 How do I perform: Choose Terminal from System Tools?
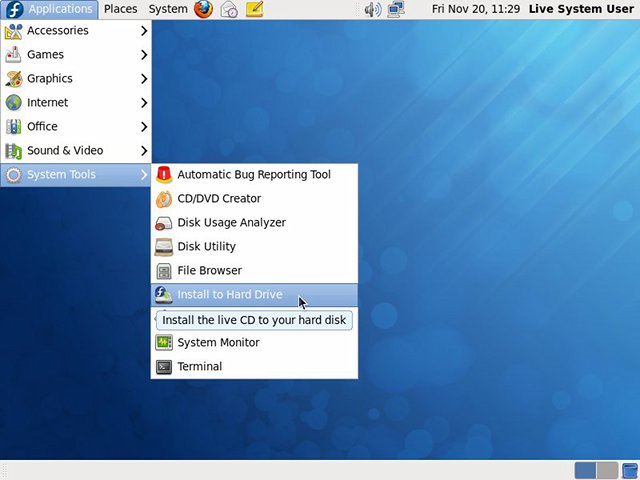click(x=254, y=367)
